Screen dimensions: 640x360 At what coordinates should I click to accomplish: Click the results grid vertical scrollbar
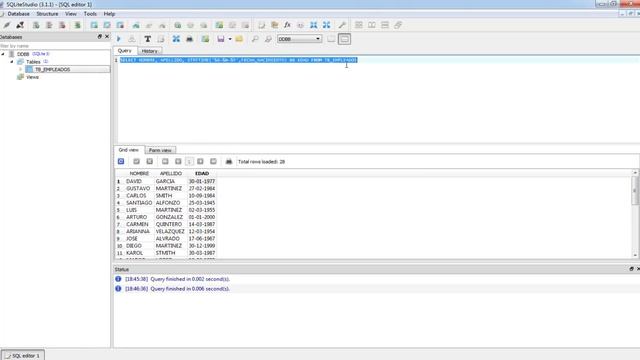coord(635,214)
